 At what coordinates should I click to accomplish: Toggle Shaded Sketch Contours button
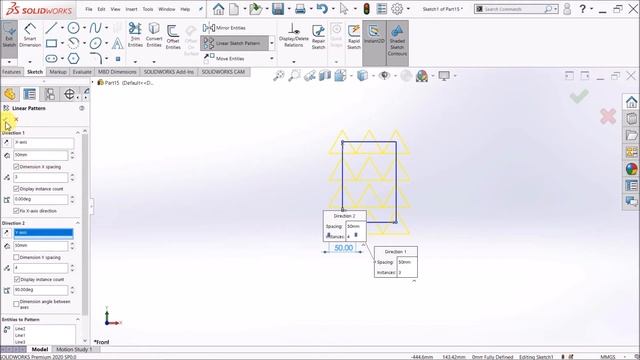pos(397,42)
